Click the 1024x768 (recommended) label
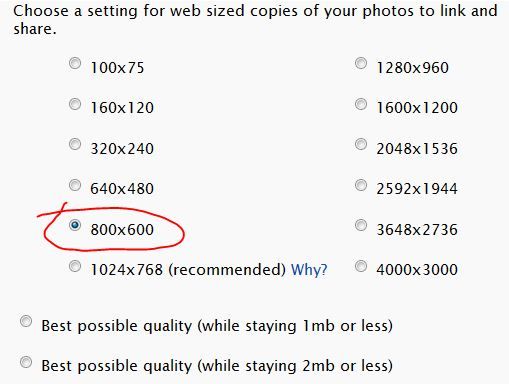509x384 pixels. point(188,269)
